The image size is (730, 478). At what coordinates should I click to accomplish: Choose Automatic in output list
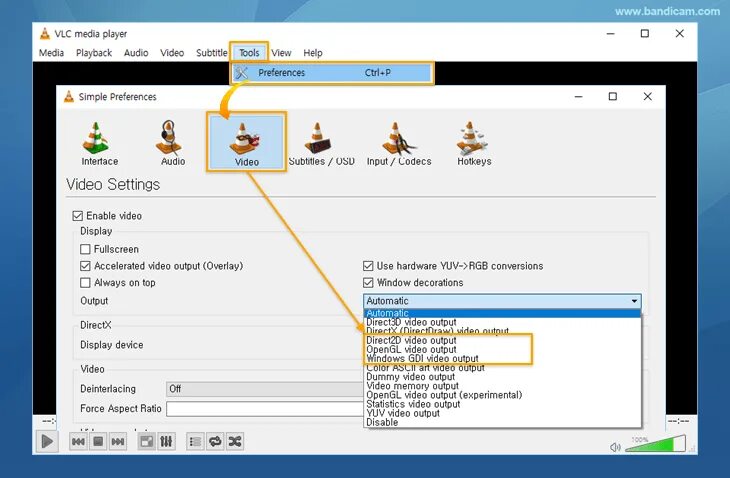pos(502,313)
